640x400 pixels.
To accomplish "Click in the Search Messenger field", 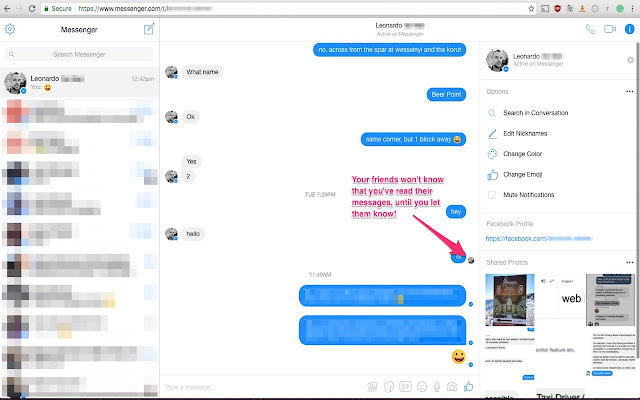I will pyautogui.click(x=79, y=54).
